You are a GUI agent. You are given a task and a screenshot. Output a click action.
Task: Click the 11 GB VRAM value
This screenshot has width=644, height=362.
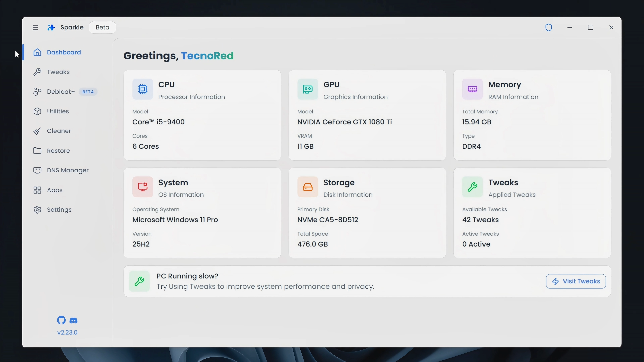click(305, 146)
